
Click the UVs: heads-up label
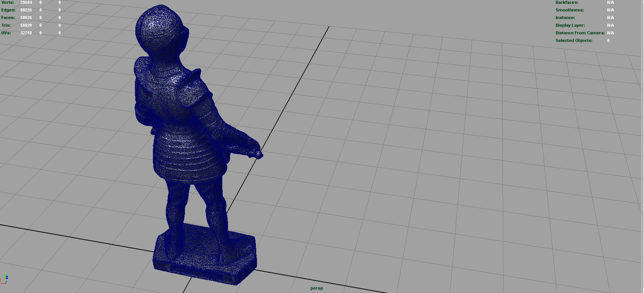[6, 33]
